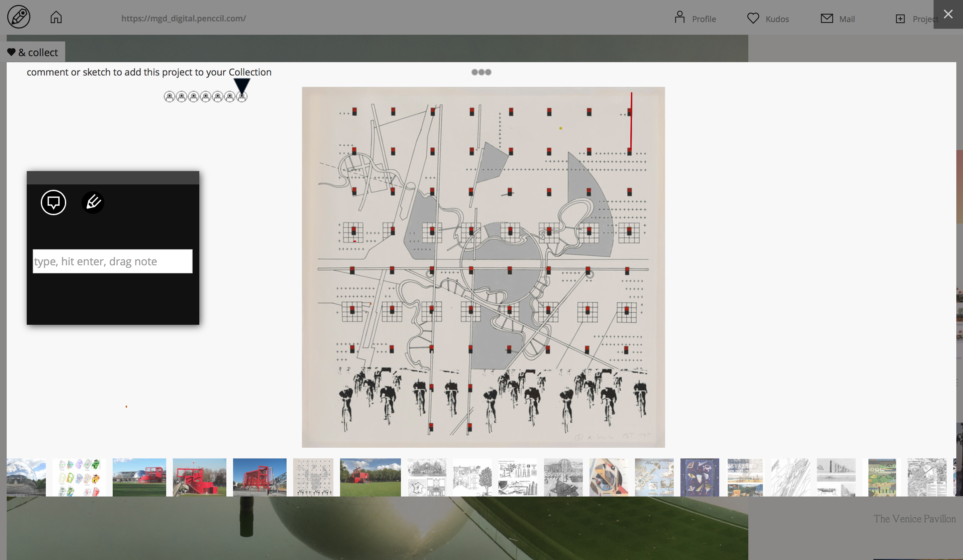
Task: Open the dark blue floating objects thumbnail
Action: tap(700, 477)
